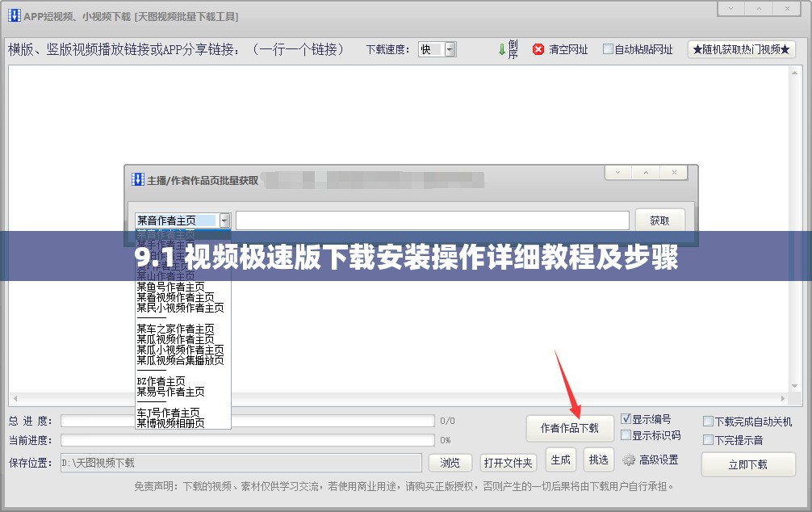812x512 pixels.
Task: Select 某博视频相册页 list option
Action: pyautogui.click(x=170, y=423)
